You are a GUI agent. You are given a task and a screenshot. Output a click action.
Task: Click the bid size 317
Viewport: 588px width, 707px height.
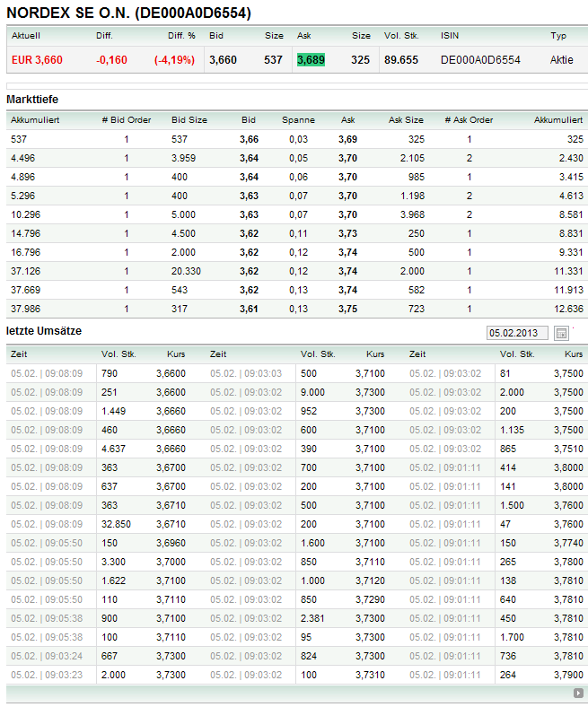tap(180, 309)
